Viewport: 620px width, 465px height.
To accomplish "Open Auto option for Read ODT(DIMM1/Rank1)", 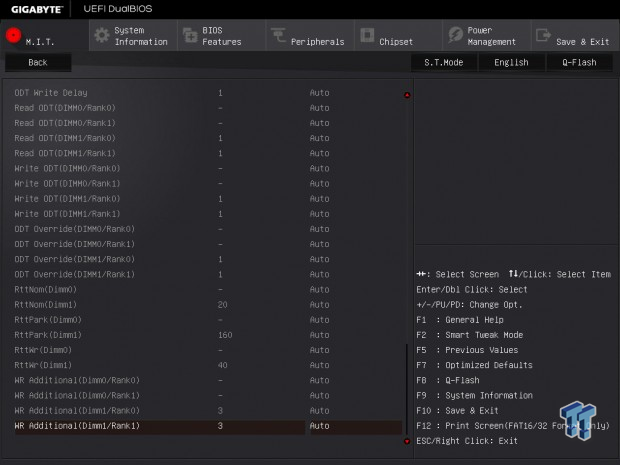I will point(319,153).
